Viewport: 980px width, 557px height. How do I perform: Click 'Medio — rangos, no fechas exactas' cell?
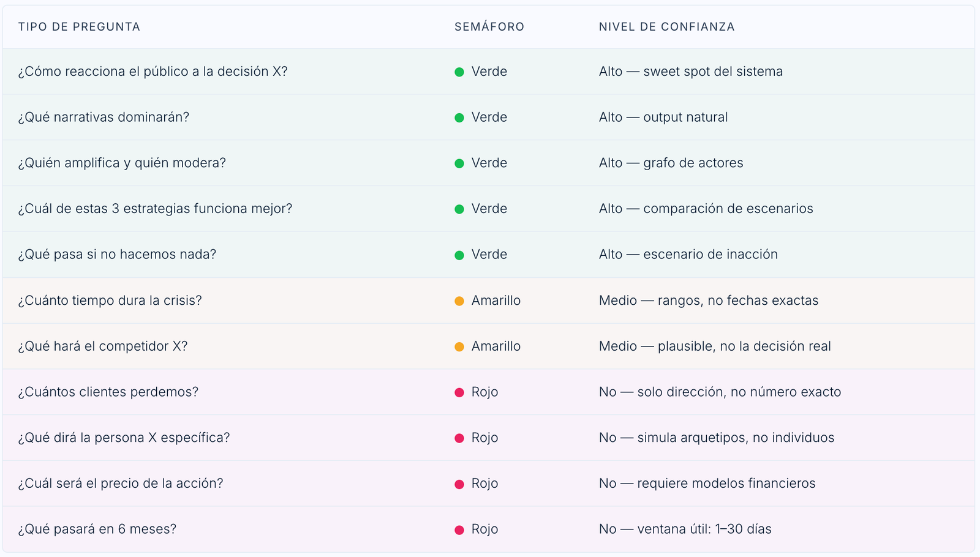pos(708,301)
